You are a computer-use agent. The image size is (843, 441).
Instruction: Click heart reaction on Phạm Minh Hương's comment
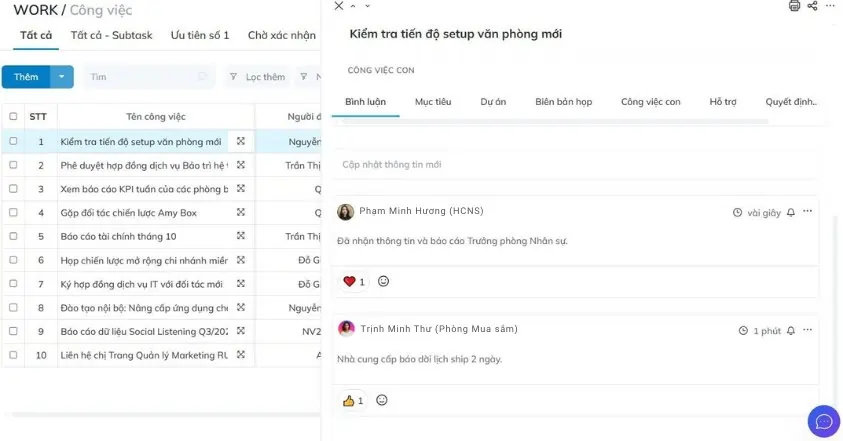coord(350,282)
